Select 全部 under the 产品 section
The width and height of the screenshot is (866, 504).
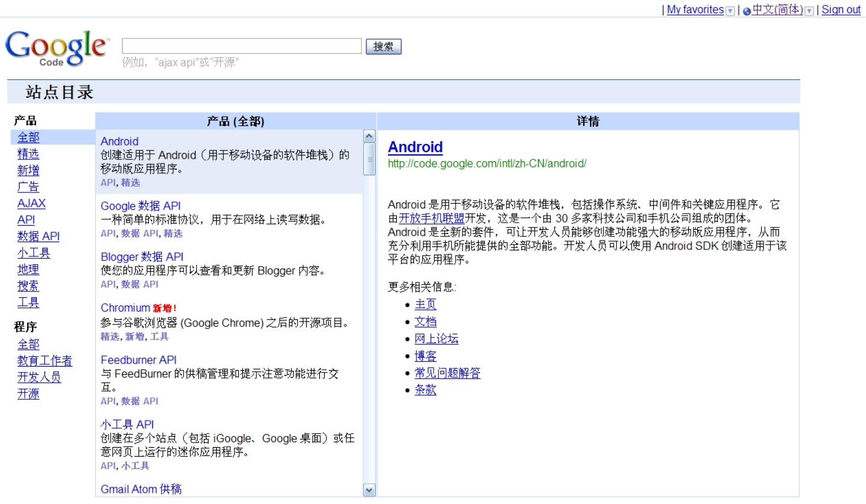coord(28,137)
